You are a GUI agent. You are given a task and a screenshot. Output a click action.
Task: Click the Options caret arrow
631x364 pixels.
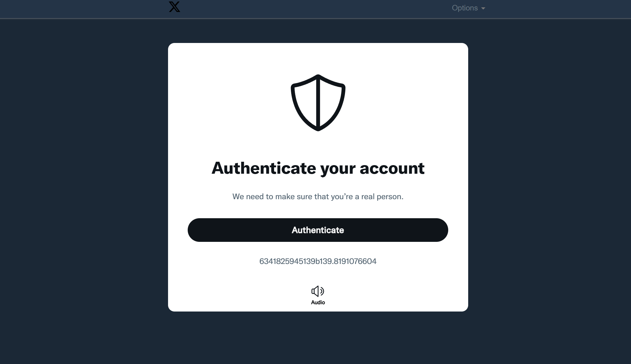(x=483, y=9)
